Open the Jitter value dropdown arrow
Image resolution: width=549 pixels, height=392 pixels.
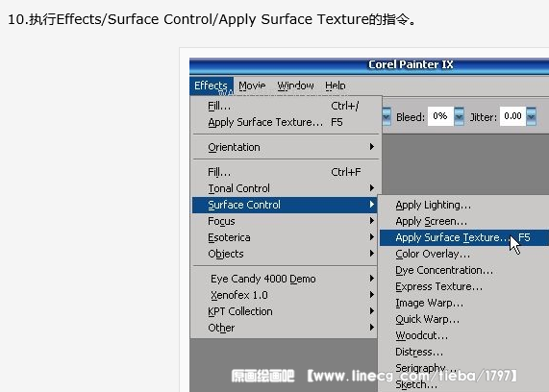click(531, 116)
